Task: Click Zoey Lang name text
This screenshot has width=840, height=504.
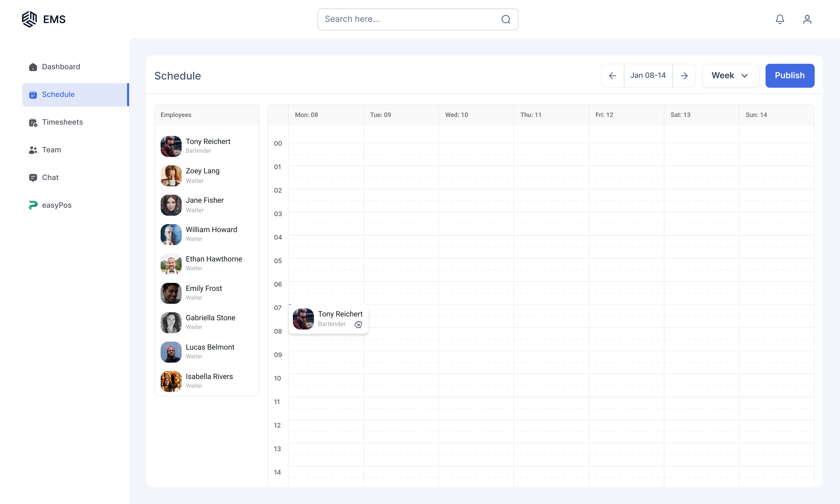Action: [202, 171]
